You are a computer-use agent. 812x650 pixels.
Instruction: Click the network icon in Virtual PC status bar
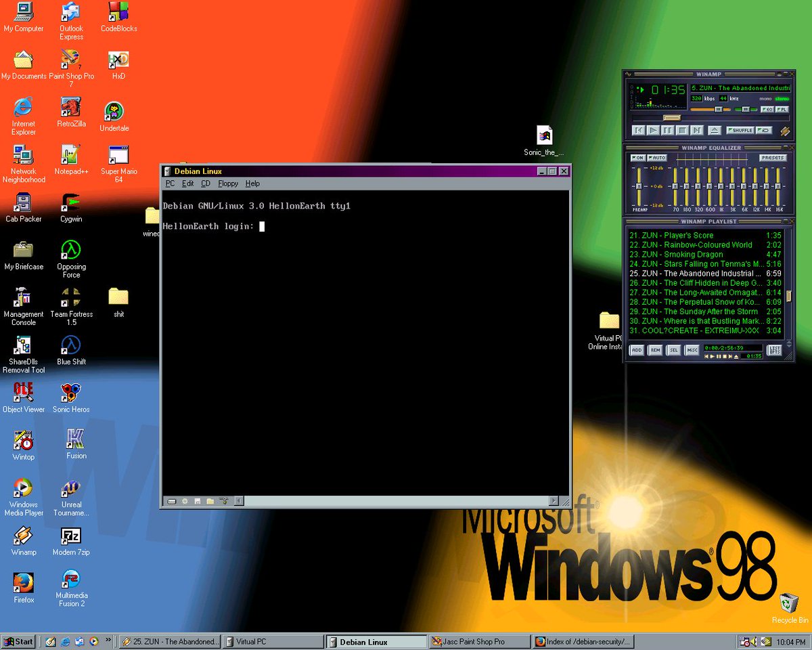(x=224, y=501)
